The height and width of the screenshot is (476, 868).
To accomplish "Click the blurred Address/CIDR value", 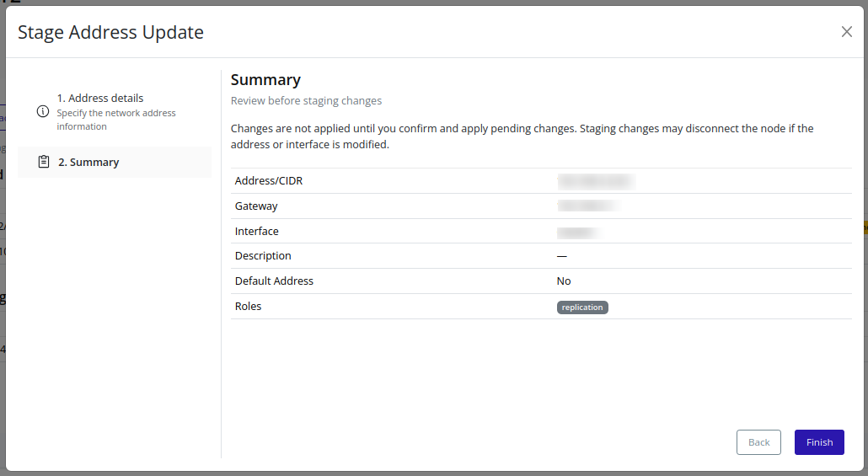I will 595,181.
